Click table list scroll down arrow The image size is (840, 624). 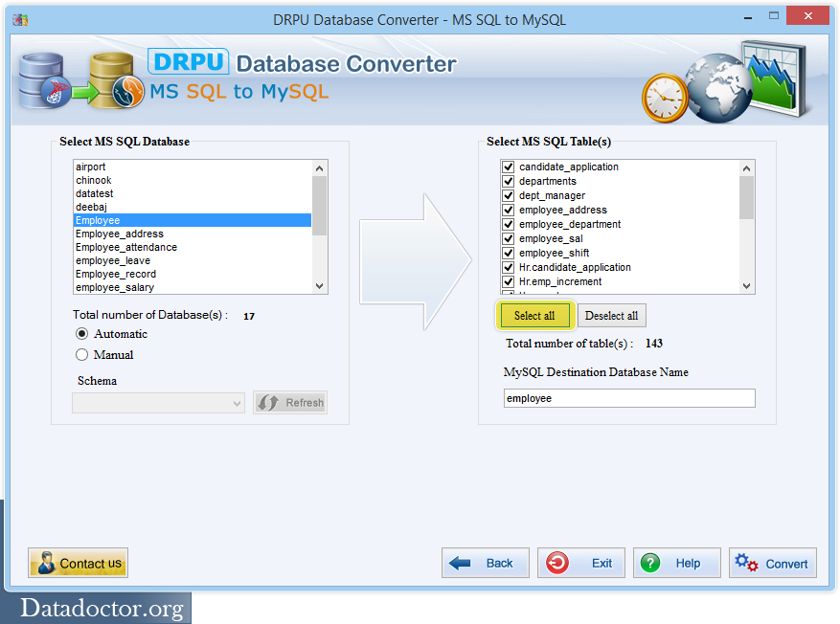[747, 286]
